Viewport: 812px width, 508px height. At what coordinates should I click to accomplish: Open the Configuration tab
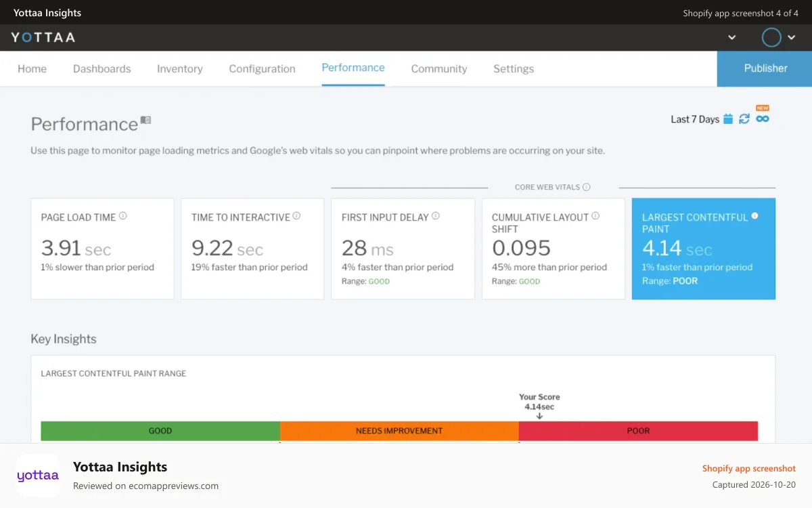(x=262, y=68)
